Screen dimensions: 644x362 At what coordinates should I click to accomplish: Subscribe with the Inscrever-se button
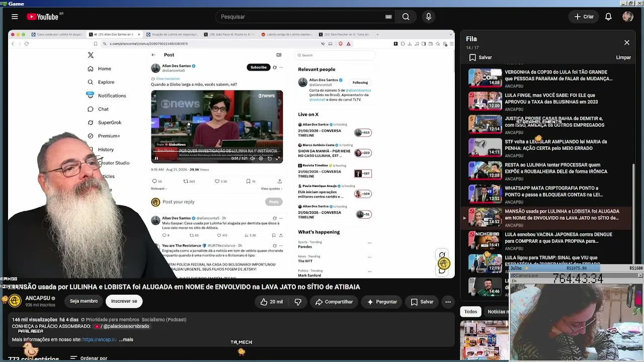click(x=124, y=301)
